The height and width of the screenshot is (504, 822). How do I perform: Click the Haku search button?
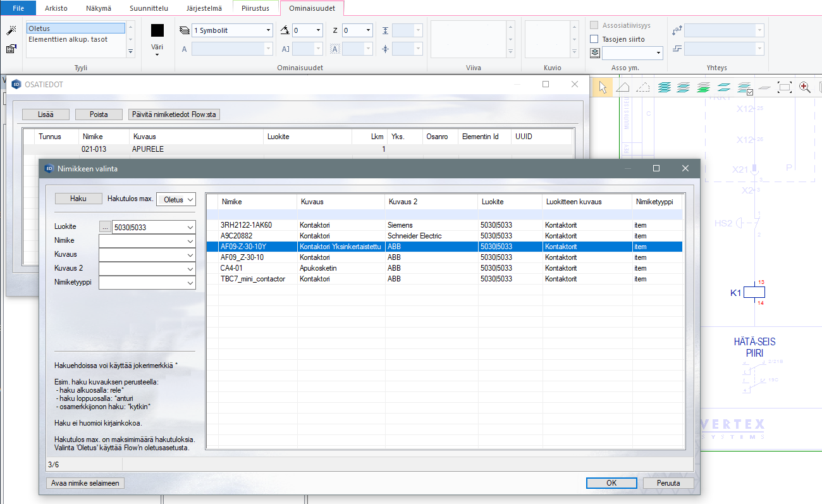78,199
